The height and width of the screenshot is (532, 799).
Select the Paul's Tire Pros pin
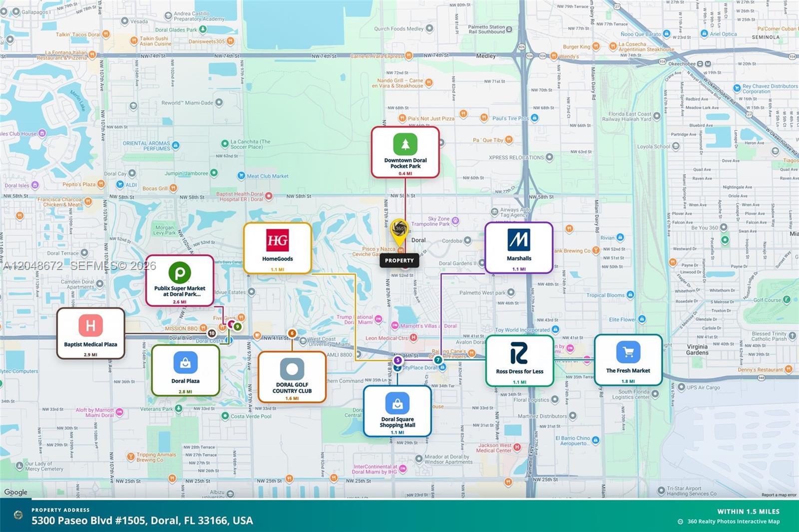tap(535, 118)
